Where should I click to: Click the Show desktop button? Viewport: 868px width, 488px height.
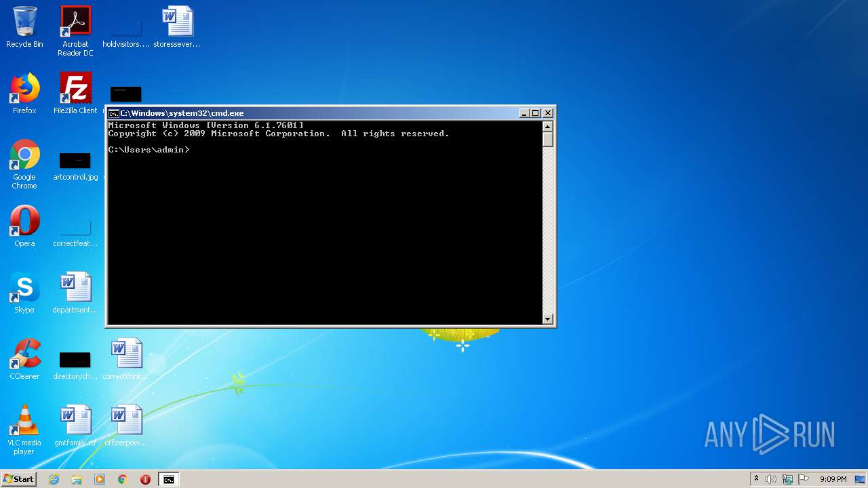(861, 479)
